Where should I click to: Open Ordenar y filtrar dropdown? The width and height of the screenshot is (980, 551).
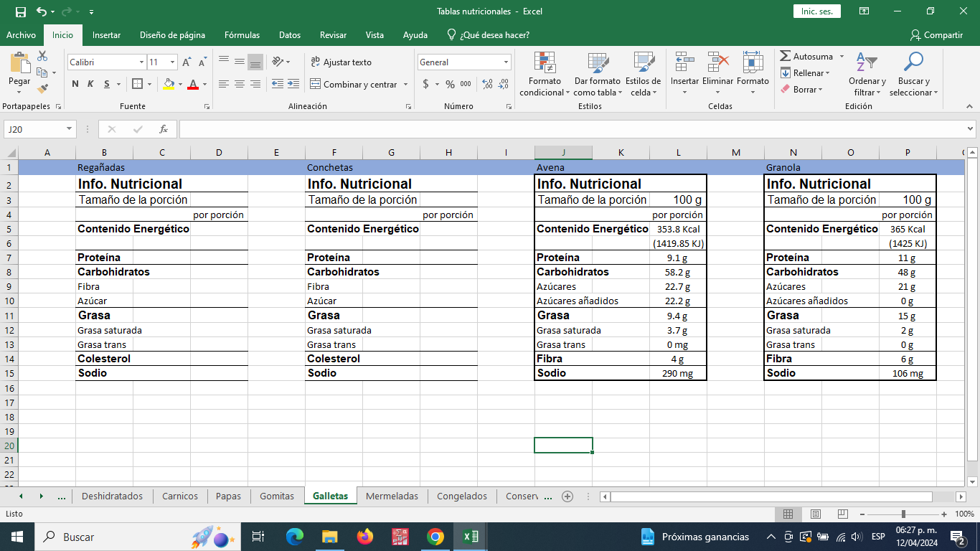[x=867, y=74]
